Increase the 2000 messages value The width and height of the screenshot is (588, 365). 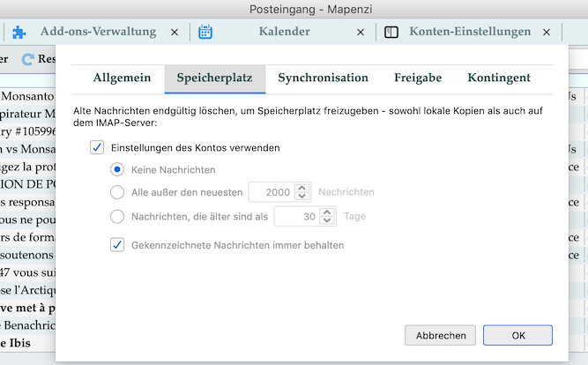[x=301, y=188]
